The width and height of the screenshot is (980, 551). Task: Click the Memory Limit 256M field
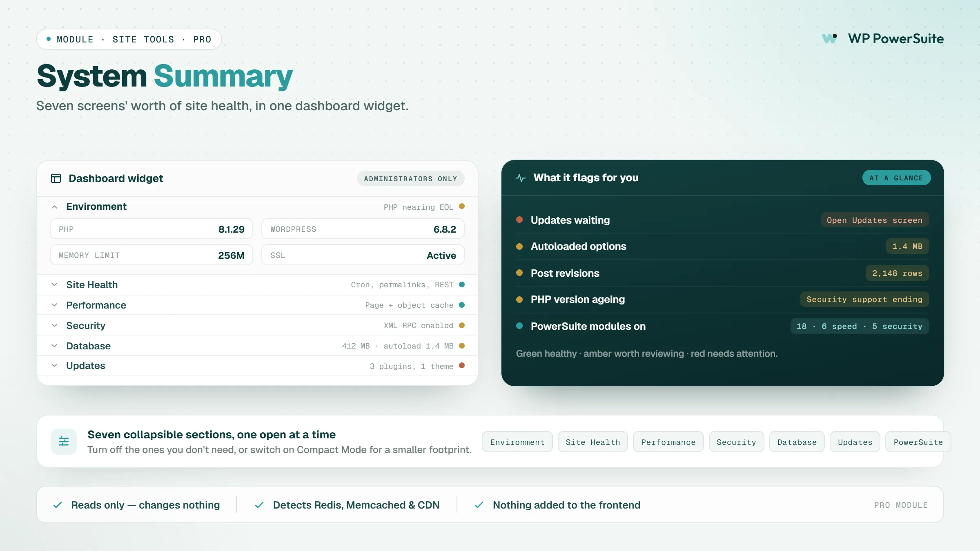point(151,255)
